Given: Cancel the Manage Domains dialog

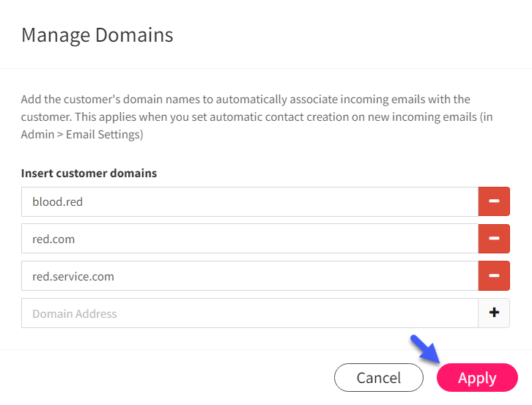Looking at the screenshot, I should [379, 377].
